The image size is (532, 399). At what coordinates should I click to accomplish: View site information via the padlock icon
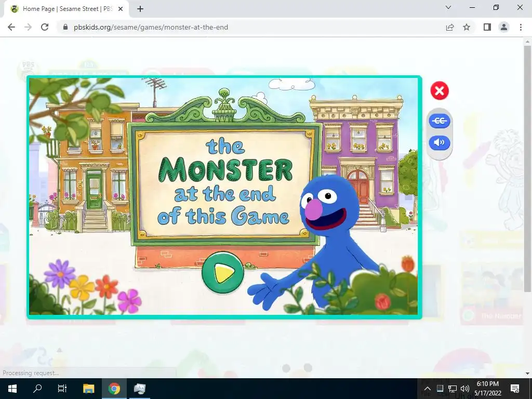[x=65, y=27]
